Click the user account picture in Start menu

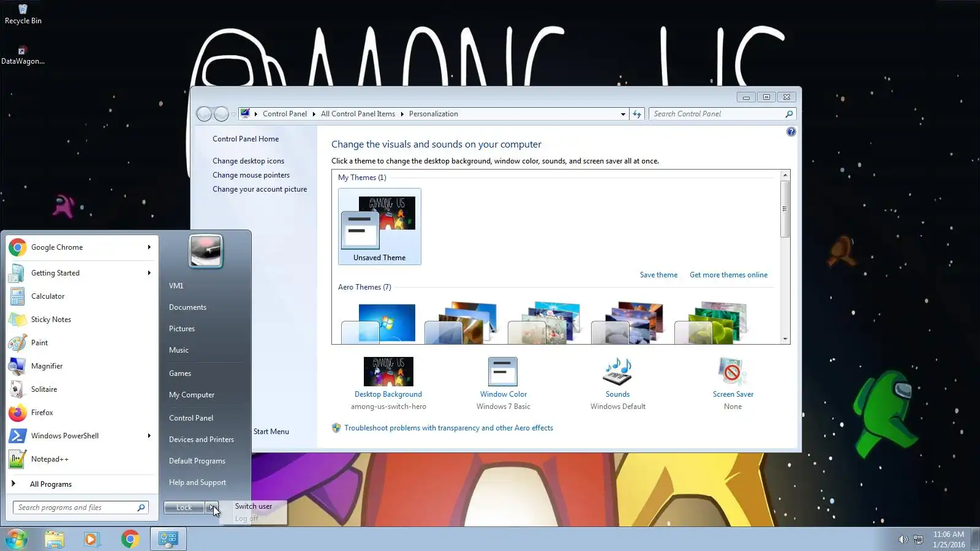[206, 251]
